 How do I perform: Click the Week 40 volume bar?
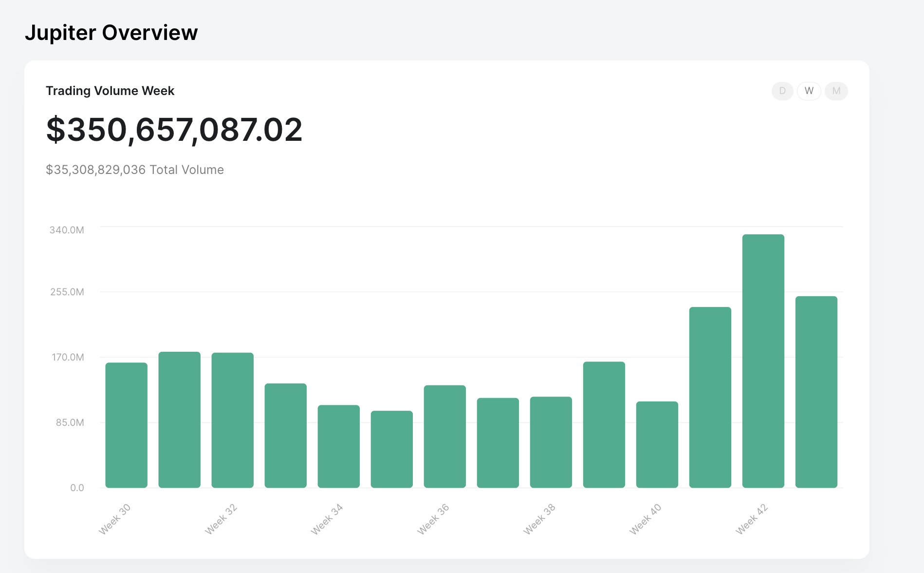[657, 444]
